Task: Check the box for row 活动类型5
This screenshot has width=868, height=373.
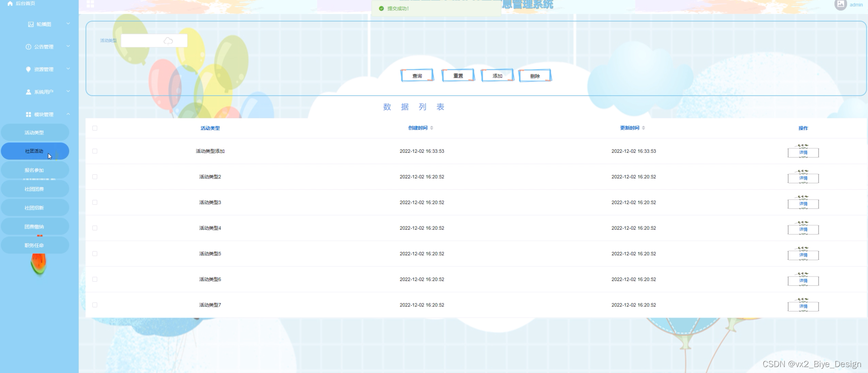Action: coord(95,254)
